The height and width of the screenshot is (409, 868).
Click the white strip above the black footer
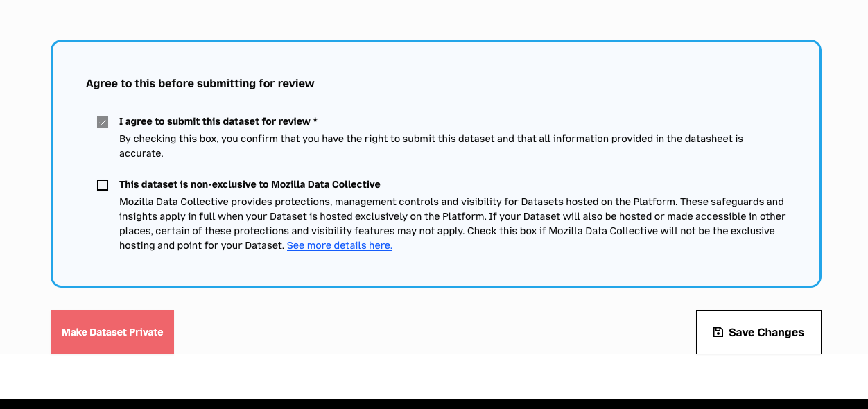pyautogui.click(x=434, y=376)
